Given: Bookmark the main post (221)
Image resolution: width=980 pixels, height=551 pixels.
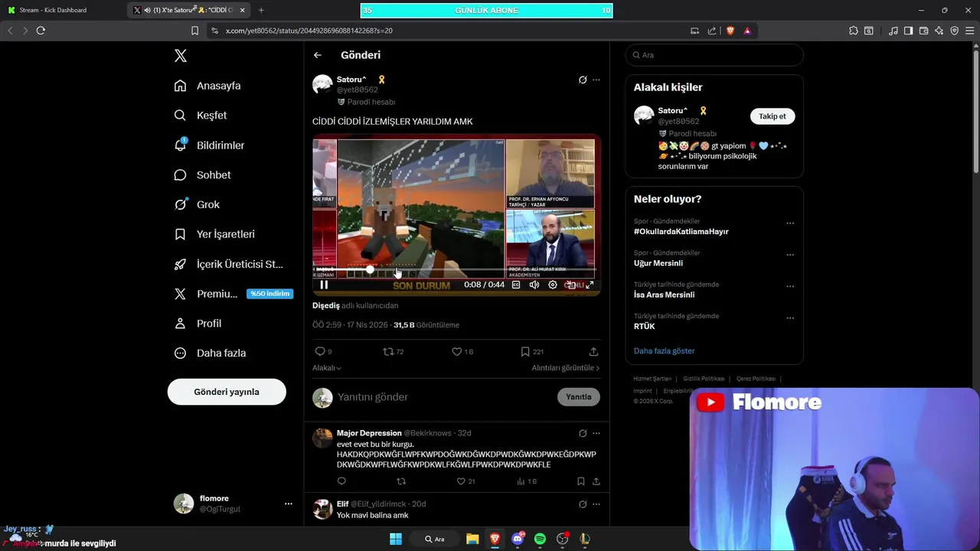Looking at the screenshot, I should [531, 351].
